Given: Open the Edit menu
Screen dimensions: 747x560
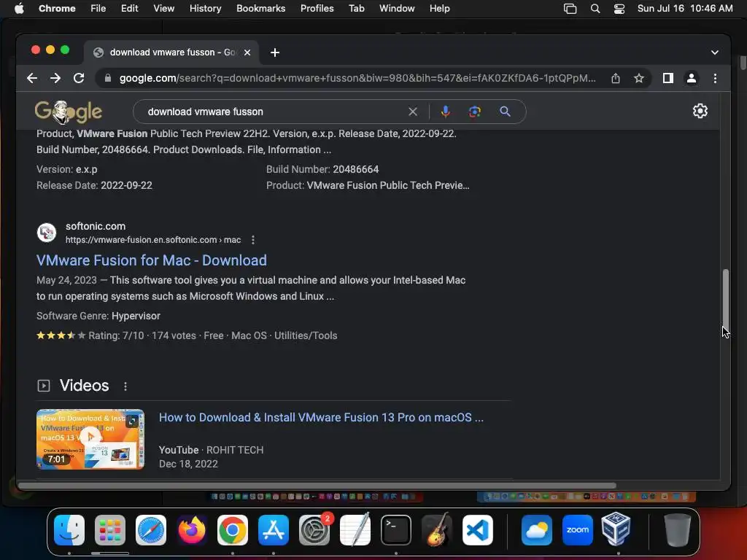Looking at the screenshot, I should [x=129, y=9].
